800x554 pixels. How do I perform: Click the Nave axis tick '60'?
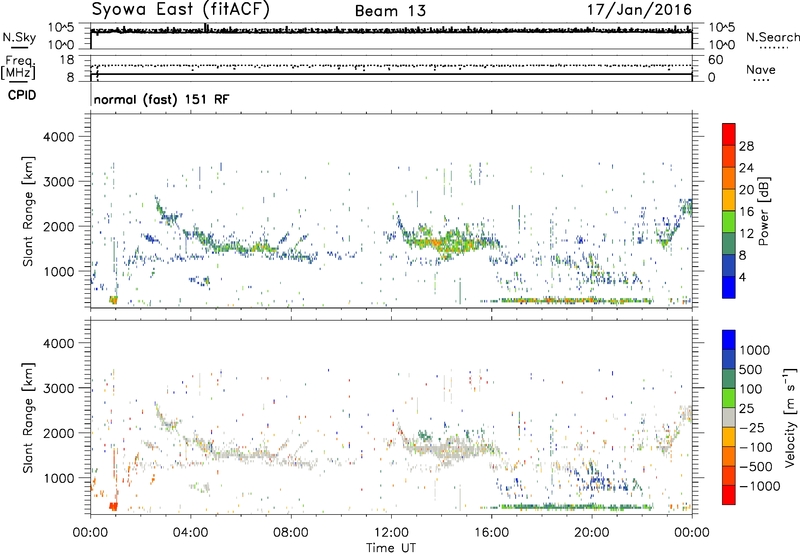click(x=715, y=60)
